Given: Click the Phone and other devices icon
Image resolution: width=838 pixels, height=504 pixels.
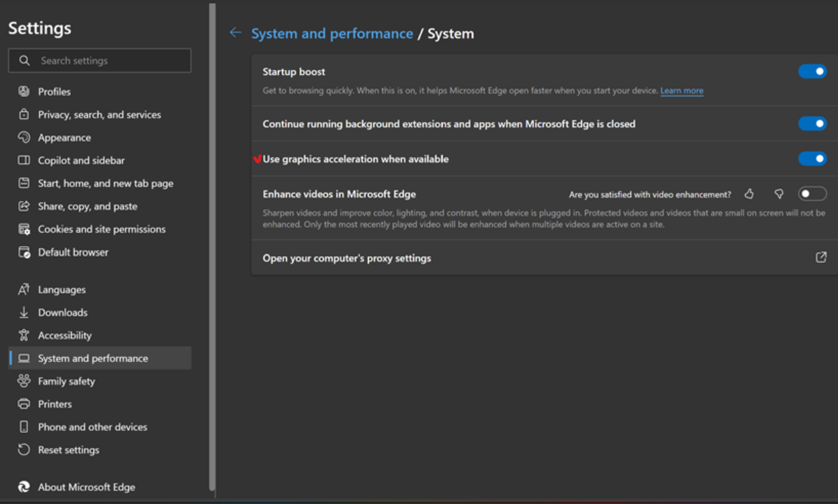Looking at the screenshot, I should (24, 427).
